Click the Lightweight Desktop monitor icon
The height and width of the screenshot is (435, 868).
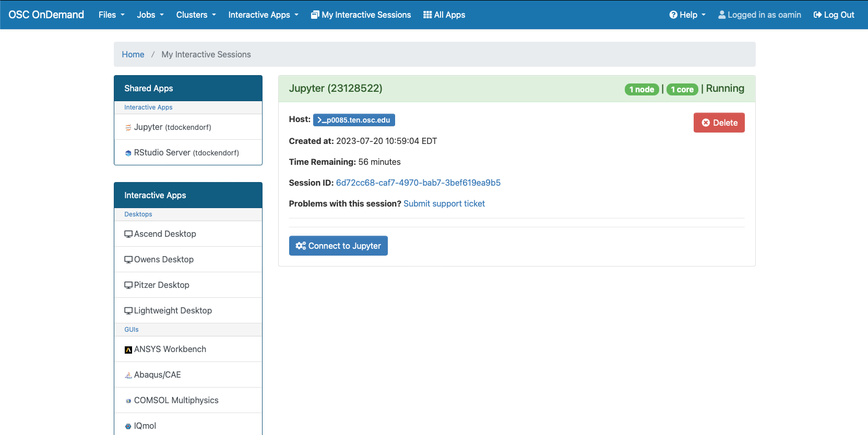coord(128,311)
